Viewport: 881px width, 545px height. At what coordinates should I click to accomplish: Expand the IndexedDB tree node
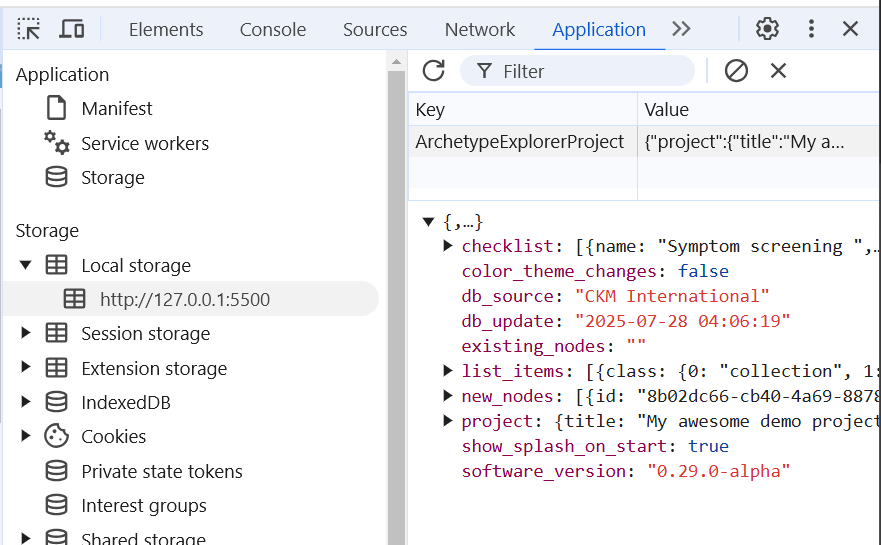pos(26,403)
